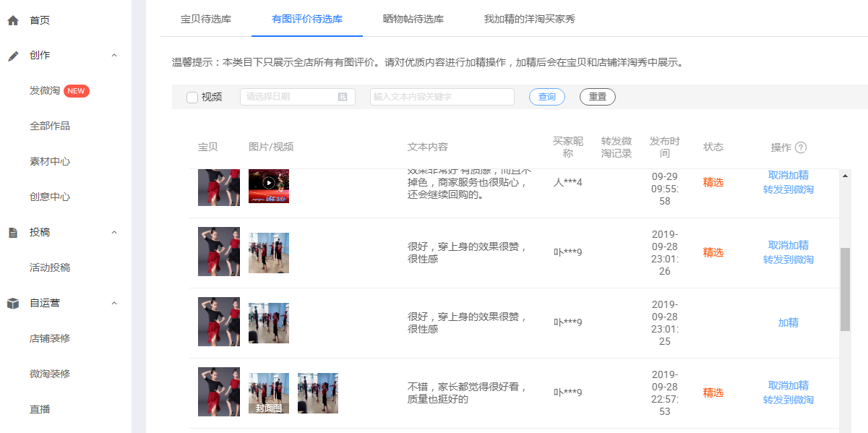Click the 买家昵称 column header

568,147
